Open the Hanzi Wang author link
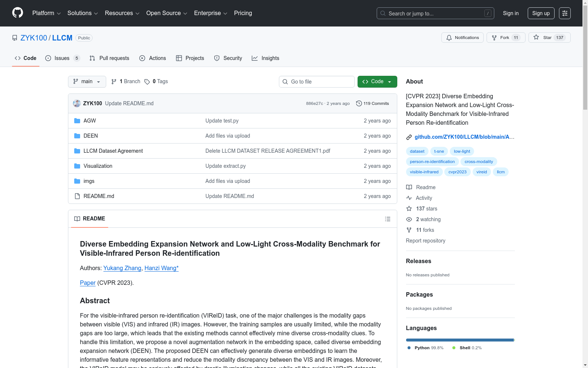This screenshot has width=588, height=368. 162,268
